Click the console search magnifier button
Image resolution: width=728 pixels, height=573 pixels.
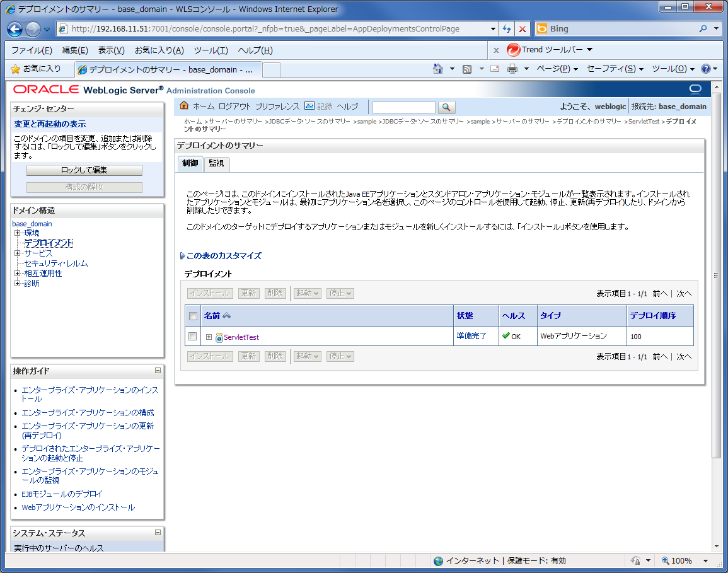coord(446,107)
